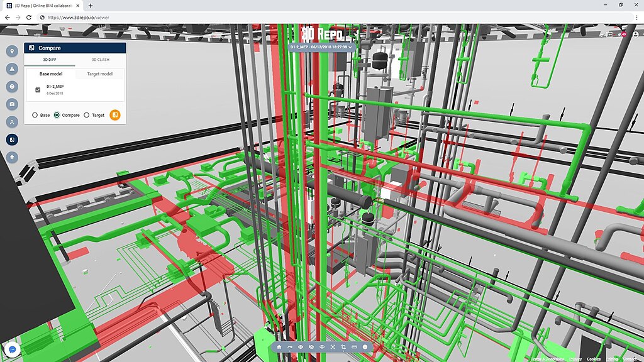Open the model tree icon in left sidebar

(x=11, y=122)
